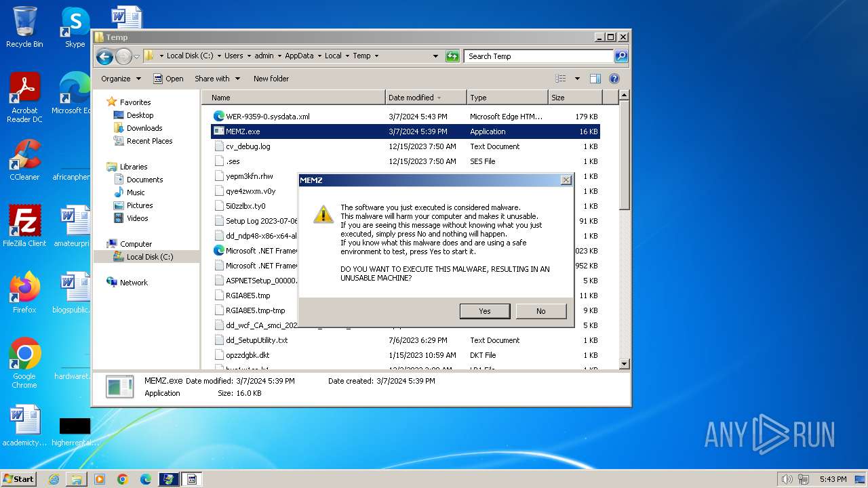Image resolution: width=868 pixels, height=488 pixels.
Task: Select Local Disk (C:) in navigation pane
Action: coord(149,257)
